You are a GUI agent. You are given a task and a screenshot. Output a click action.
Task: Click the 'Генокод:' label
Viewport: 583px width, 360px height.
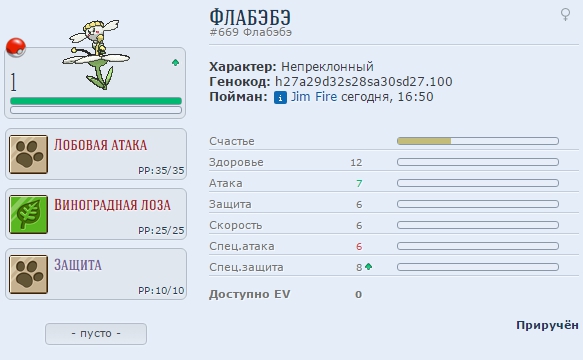[x=240, y=82]
